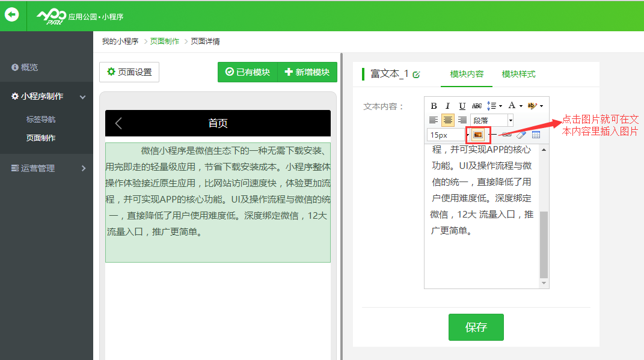Align text to the left
The height and width of the screenshot is (360, 644).
434,120
